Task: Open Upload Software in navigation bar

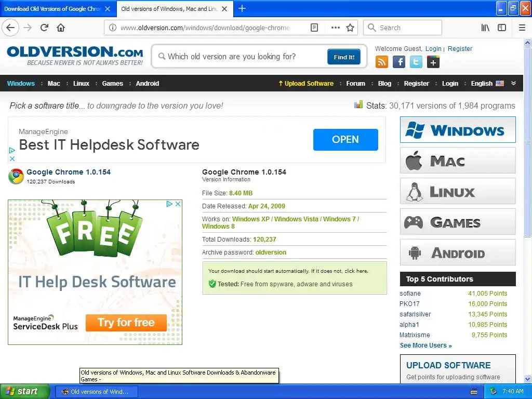Action: (x=306, y=84)
